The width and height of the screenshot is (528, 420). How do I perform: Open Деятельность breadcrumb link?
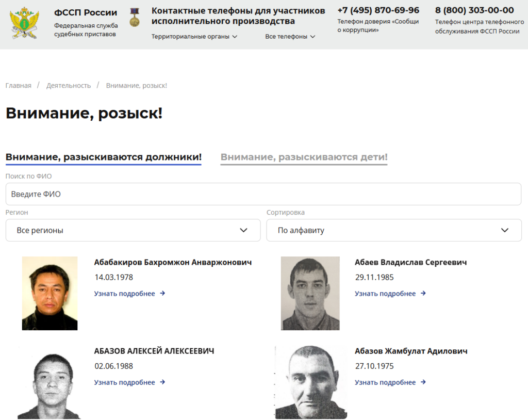[x=69, y=86]
